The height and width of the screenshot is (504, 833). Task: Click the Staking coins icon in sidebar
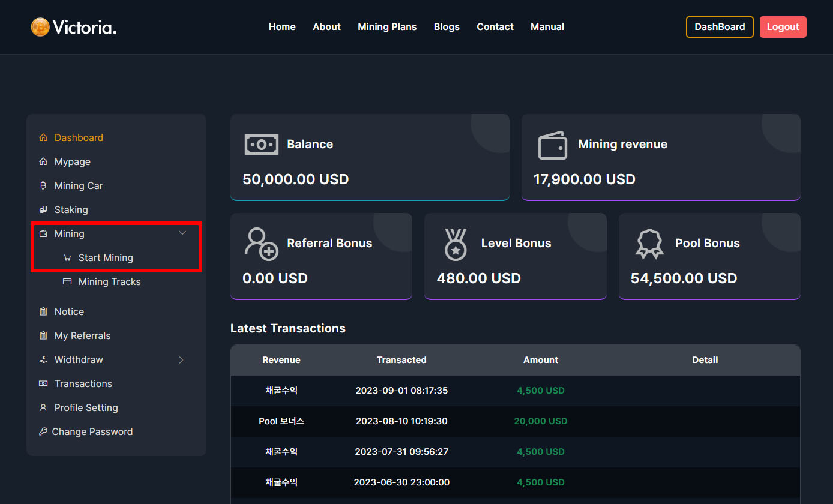(43, 210)
